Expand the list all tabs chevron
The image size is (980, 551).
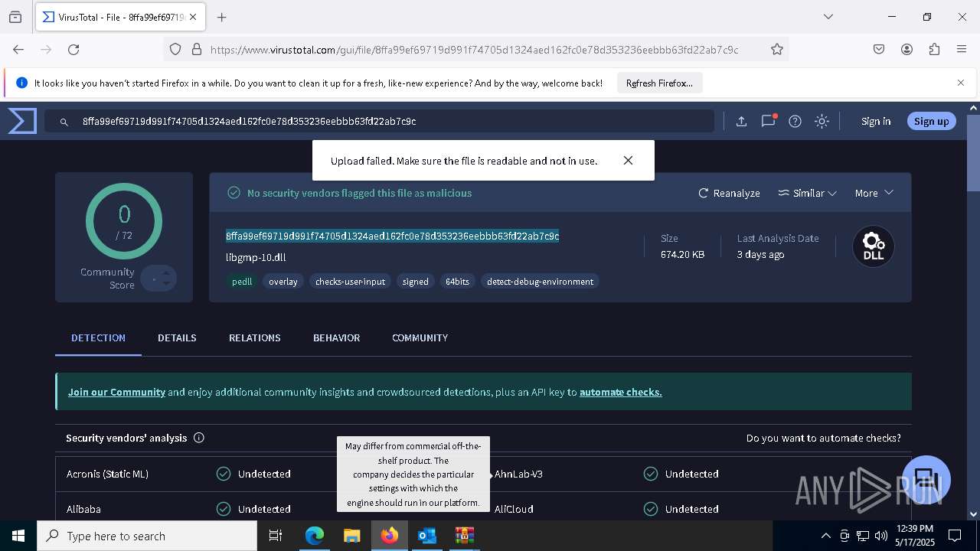pos(828,17)
